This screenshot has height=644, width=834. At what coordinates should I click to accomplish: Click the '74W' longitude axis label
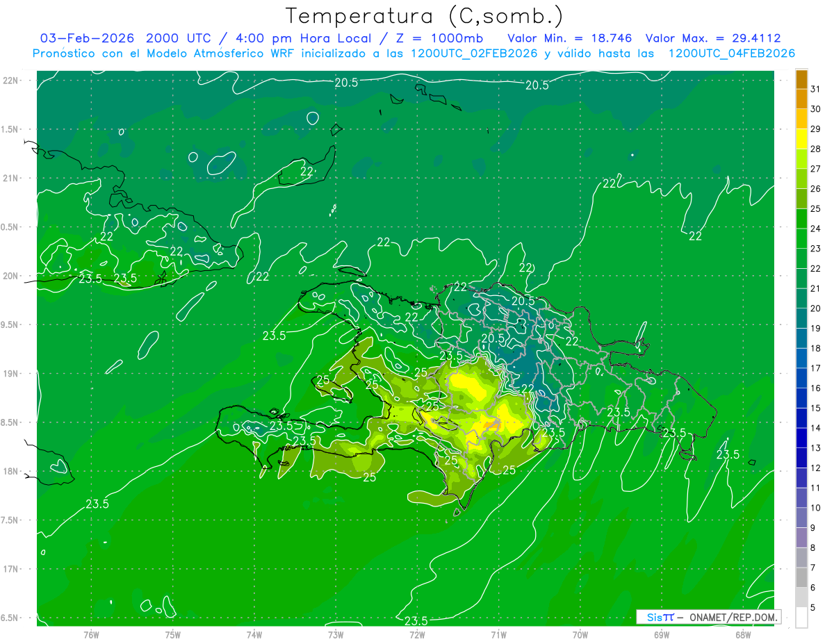click(x=254, y=634)
